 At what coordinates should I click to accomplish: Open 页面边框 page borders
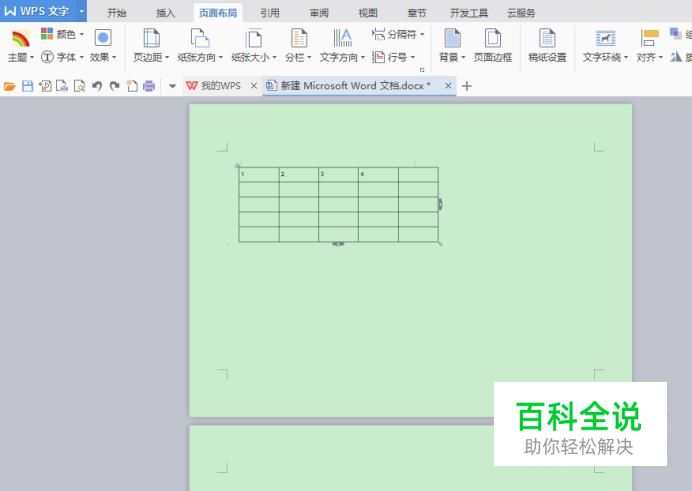(493, 45)
